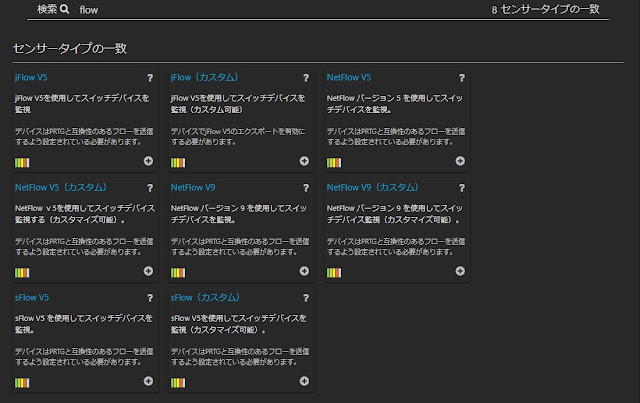Viewport: 640px width, 403px height.
Task: Click note 'デバイスでjFlow V5のエクスポートを有効にする必要があります。'
Action: (x=238, y=136)
